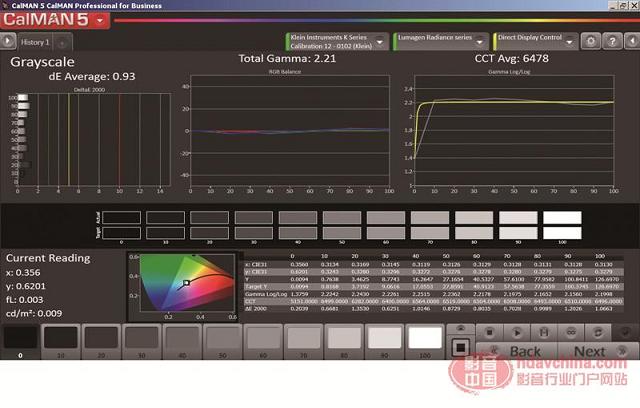The width and height of the screenshot is (640, 408).
Task: Open the settings gear
Action: point(591,41)
